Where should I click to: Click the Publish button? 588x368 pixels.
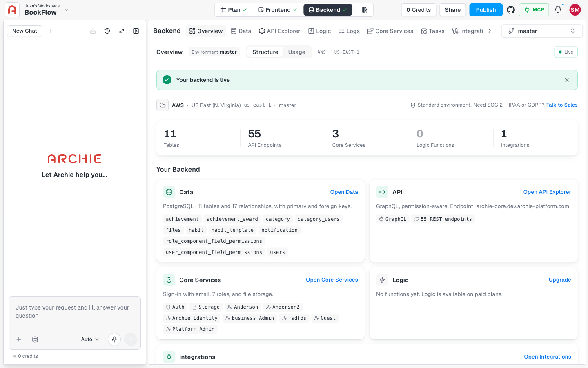486,10
